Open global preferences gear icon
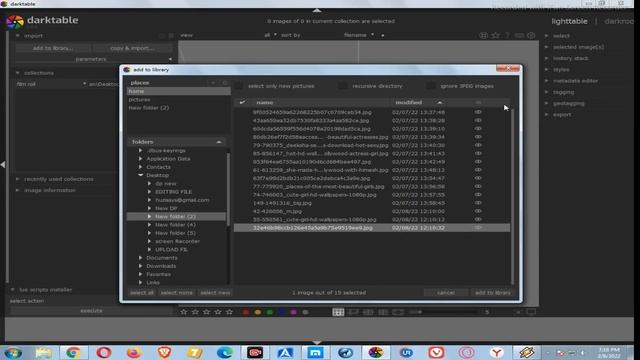 (x=531, y=36)
